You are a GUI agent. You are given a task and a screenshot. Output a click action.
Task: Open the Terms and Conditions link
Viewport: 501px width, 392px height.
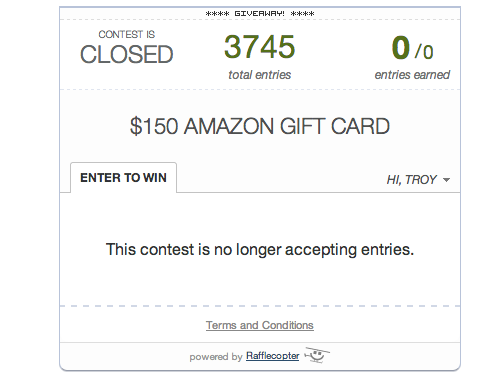pos(260,325)
